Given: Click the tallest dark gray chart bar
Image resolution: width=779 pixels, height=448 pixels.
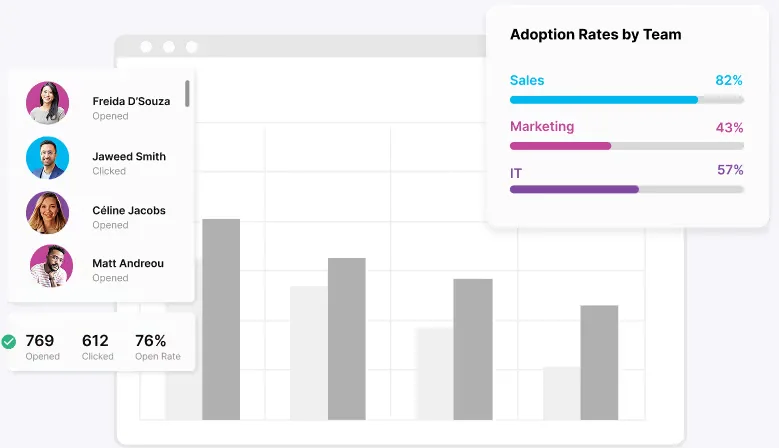Looking at the screenshot, I should point(221,319).
